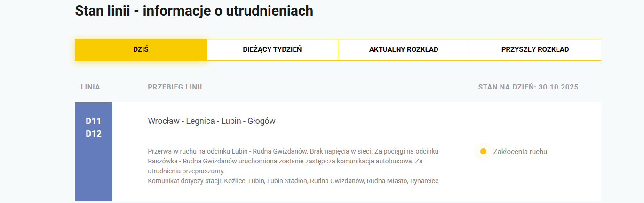
Task: Click the Zakłócenia ruchu status text
Action: [x=520, y=152]
